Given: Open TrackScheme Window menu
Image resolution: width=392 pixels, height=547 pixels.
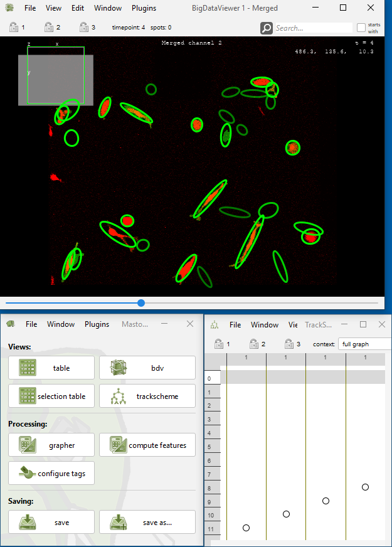Looking at the screenshot, I should point(264,325).
